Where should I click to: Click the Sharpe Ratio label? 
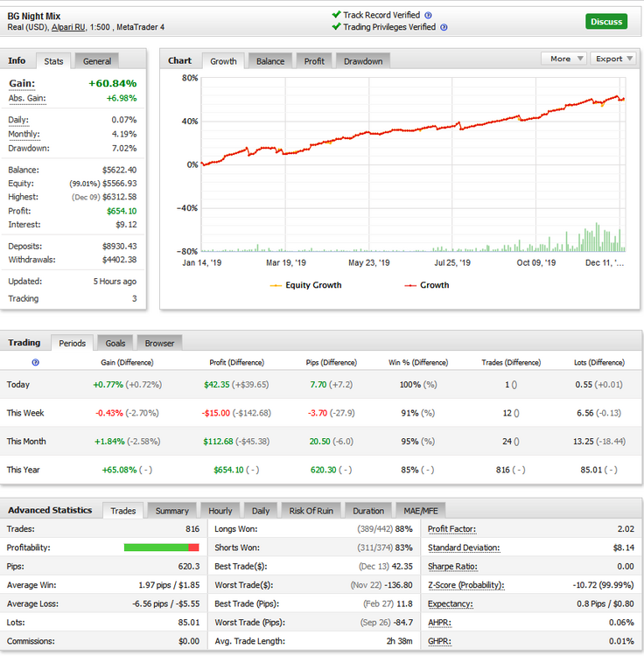[x=452, y=567]
